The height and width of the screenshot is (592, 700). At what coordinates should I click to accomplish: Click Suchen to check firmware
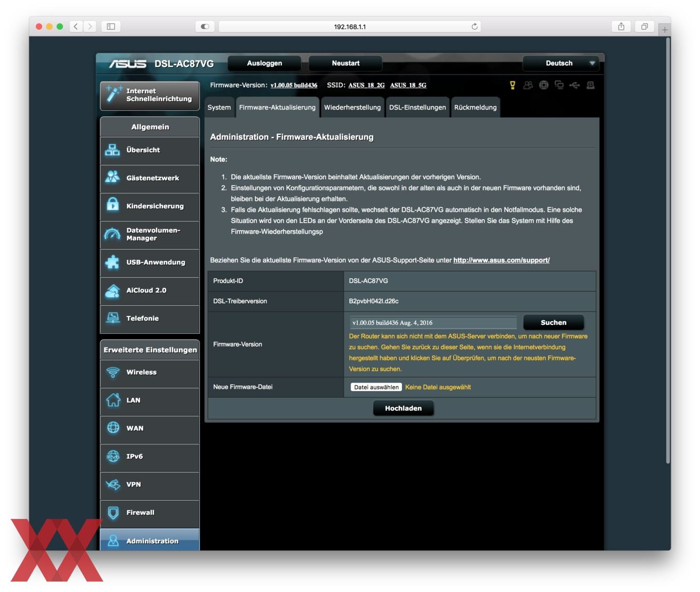tap(553, 323)
